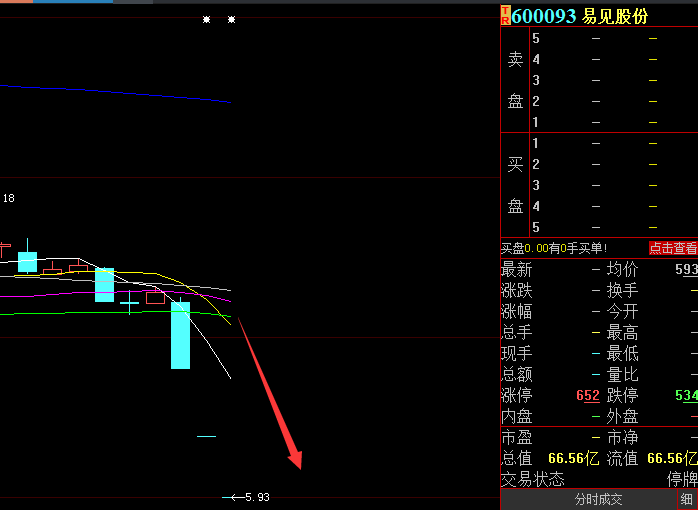Image resolution: width=698 pixels, height=510 pixels.
Task: Click the 现手 current volume label
Action: coord(517,353)
